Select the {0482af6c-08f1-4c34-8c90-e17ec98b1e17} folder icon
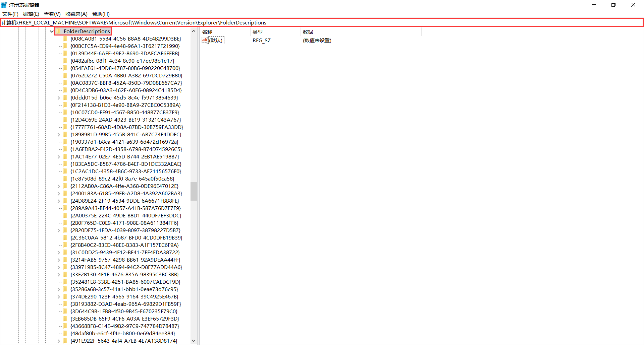The width and height of the screenshot is (644, 345). coord(65,61)
